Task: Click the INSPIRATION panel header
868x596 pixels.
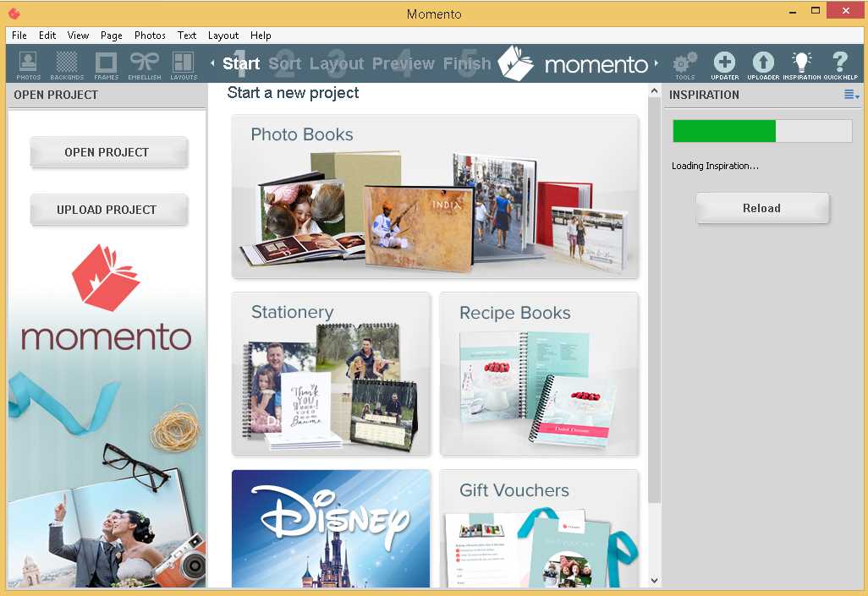Action: [x=704, y=95]
